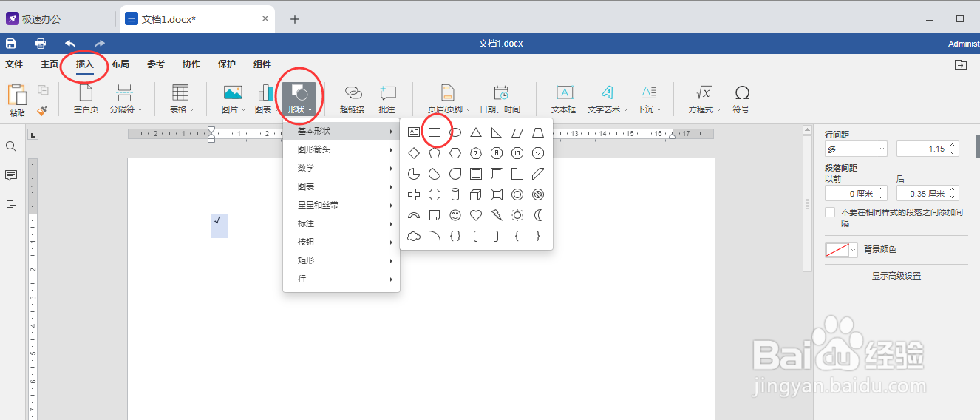Select the double brace shape
980x420 pixels.
click(456, 236)
